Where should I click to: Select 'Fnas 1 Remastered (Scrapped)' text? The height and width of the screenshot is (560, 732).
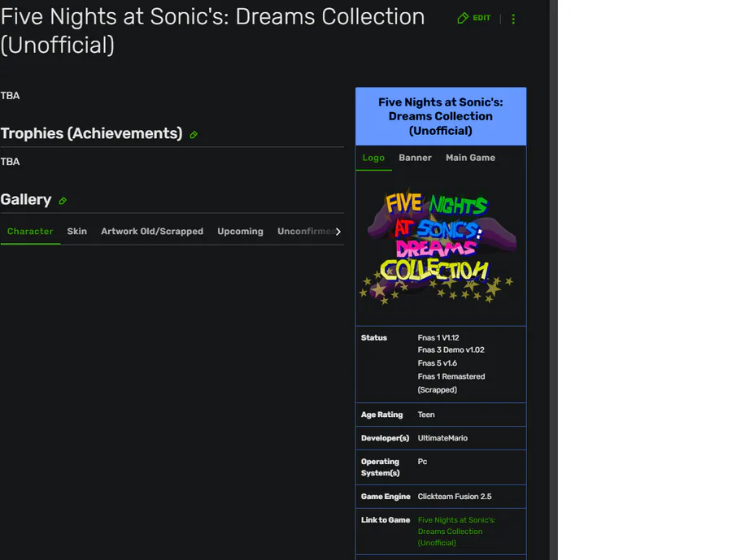coord(451,383)
